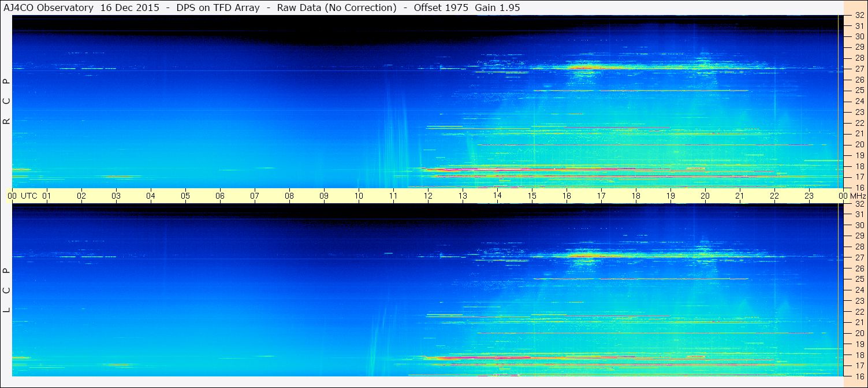Image resolution: width=868 pixels, height=388 pixels.
Task: Click the 21 MHz label in LCP panel
Action: [x=859, y=322]
